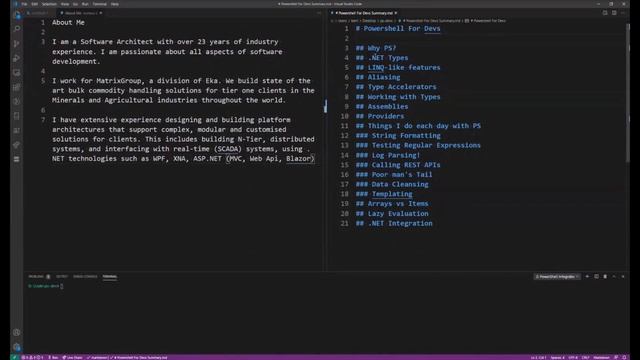Create a new terminal with the plus icon
The image size is (640, 360).
[x=587, y=277]
